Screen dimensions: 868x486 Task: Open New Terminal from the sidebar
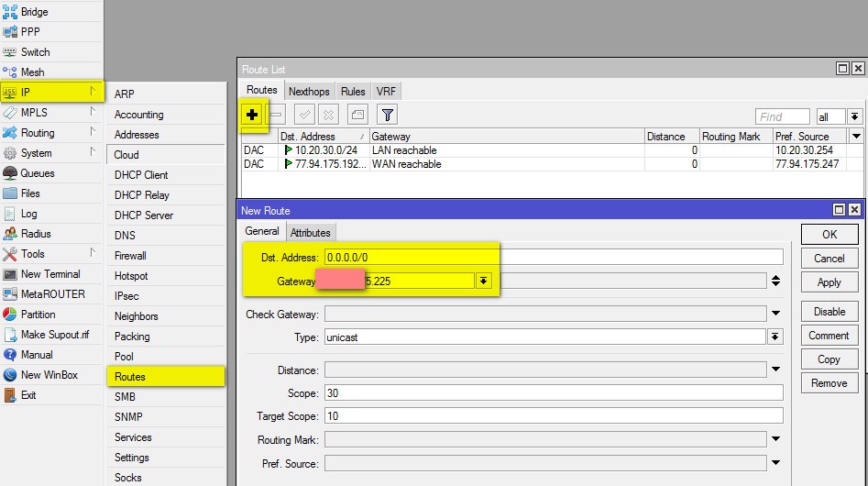50,274
